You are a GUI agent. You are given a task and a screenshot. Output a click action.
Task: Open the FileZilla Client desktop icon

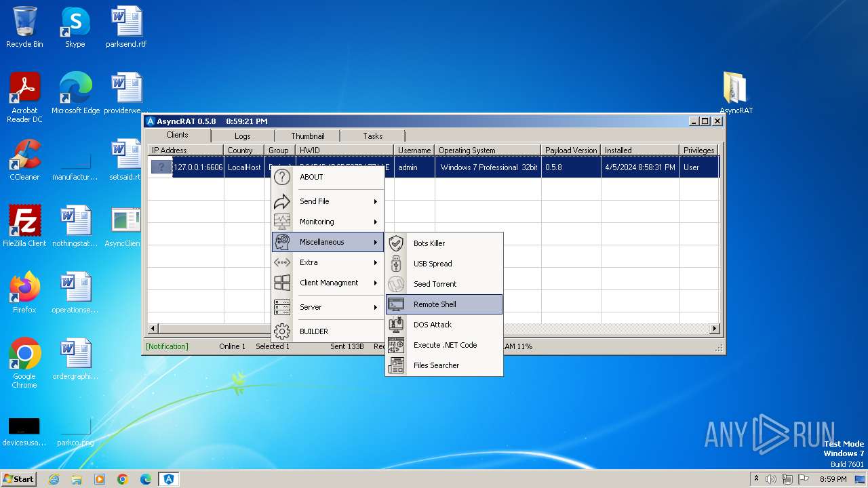[24, 226]
